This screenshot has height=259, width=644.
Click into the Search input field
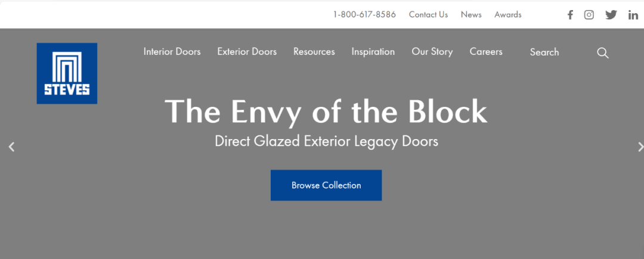(559, 52)
